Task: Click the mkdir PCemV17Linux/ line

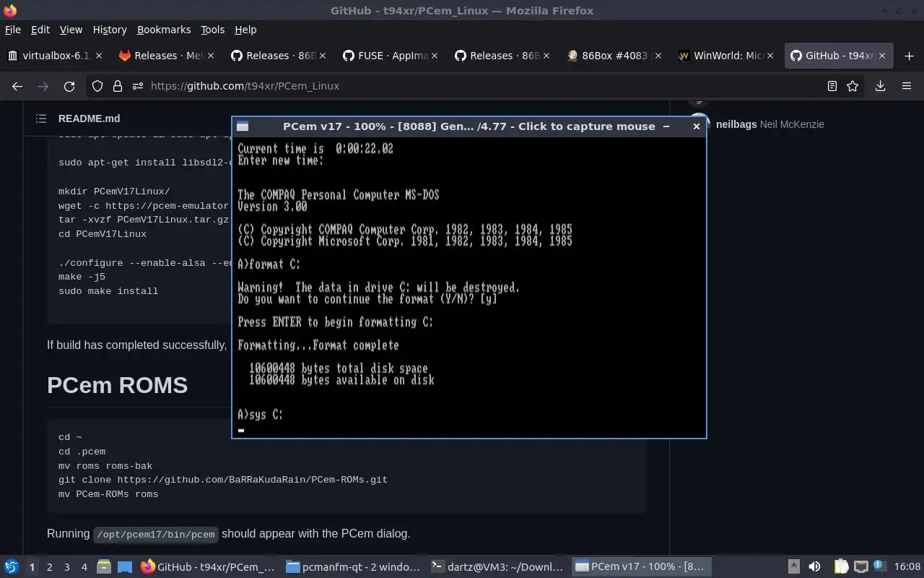Action: tap(114, 191)
